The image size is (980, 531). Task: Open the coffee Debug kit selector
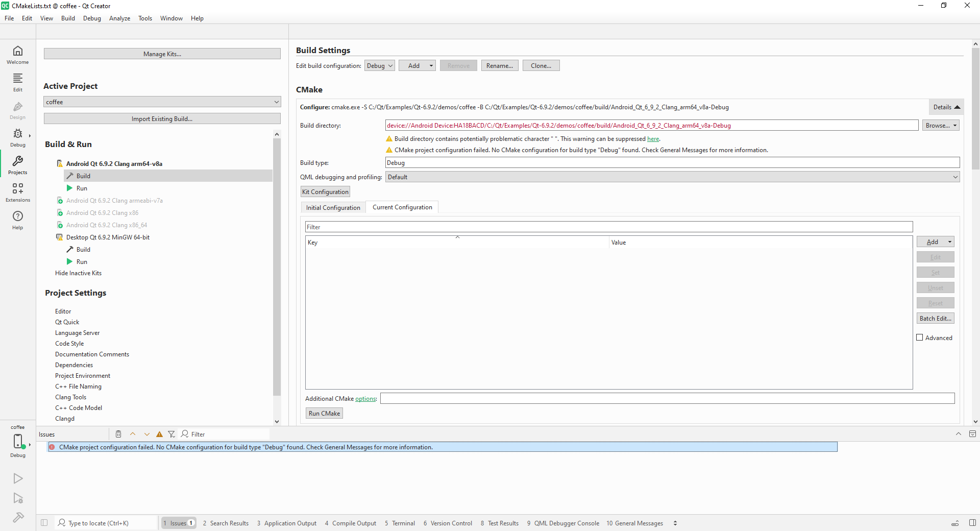[18, 441]
